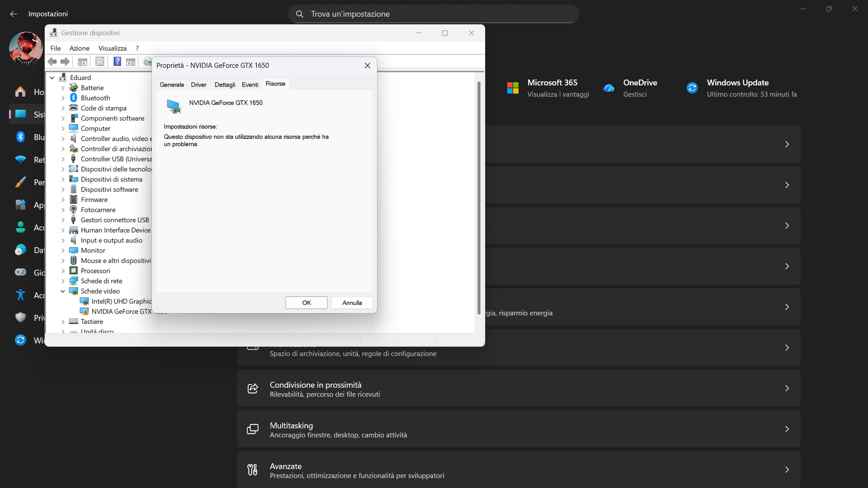The image size is (868, 488).
Task: Click the blue help question mark toolbar icon
Action: (117, 61)
